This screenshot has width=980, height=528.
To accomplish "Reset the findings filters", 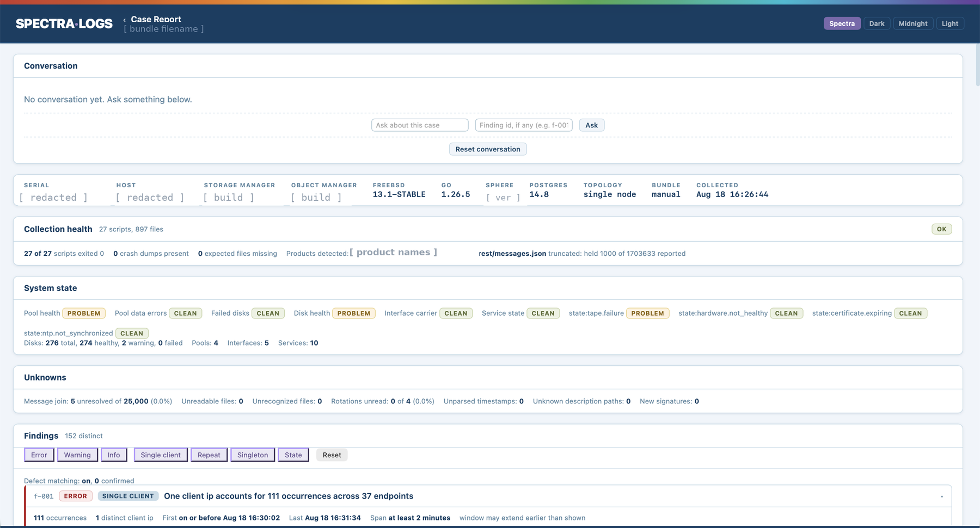I will tap(332, 455).
